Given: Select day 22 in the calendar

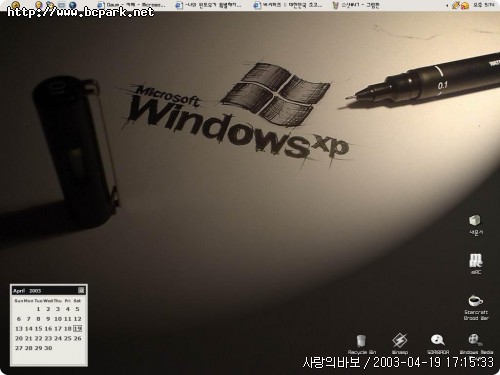Looking at the screenshot, I should point(38,338).
